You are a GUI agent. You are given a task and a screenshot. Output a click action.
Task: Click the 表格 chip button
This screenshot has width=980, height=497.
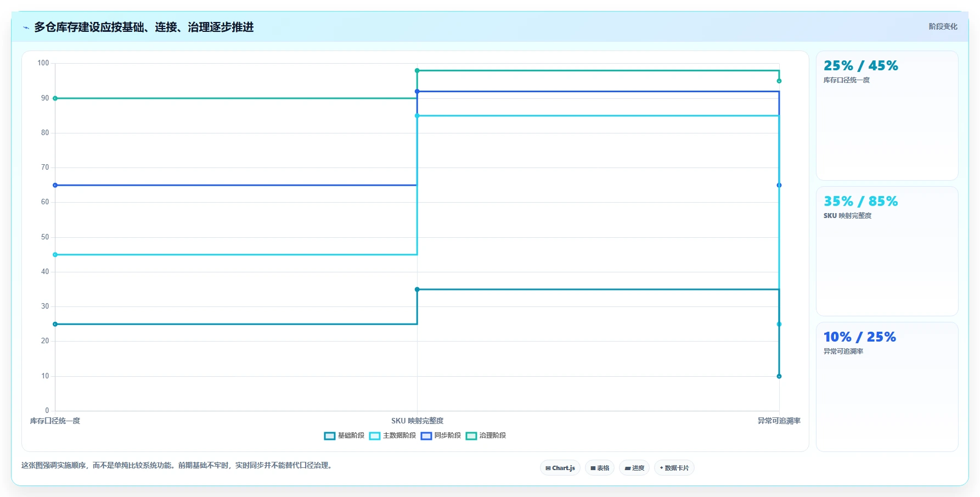click(600, 468)
